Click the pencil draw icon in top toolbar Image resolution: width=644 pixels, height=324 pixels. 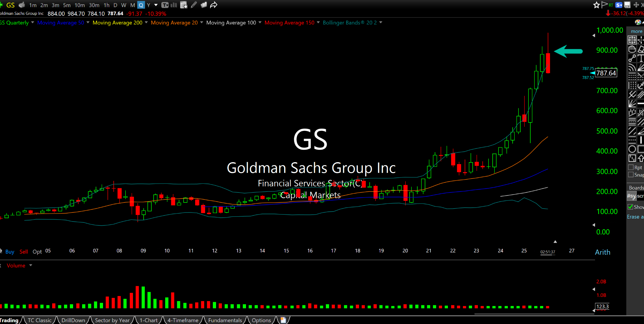point(194,5)
